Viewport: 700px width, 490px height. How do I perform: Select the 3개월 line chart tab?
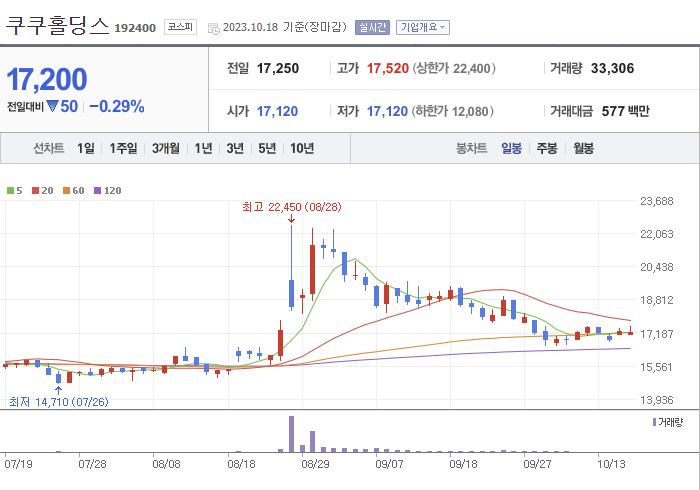[166, 148]
